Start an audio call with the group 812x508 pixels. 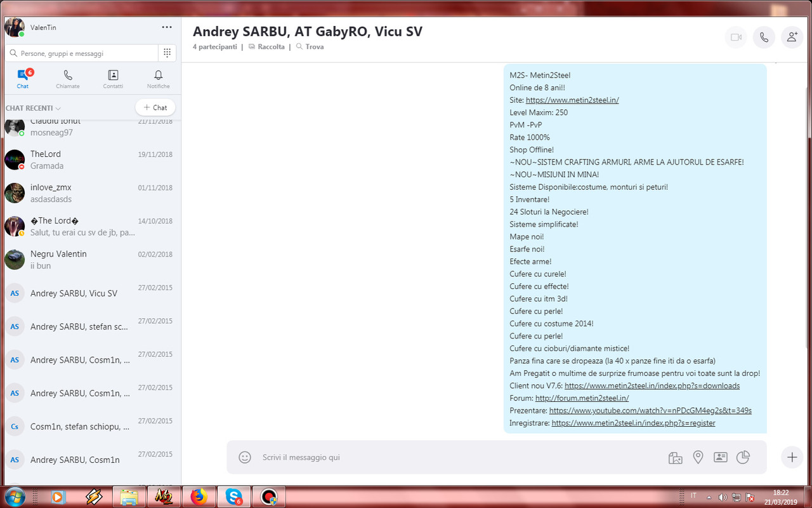coord(764,37)
